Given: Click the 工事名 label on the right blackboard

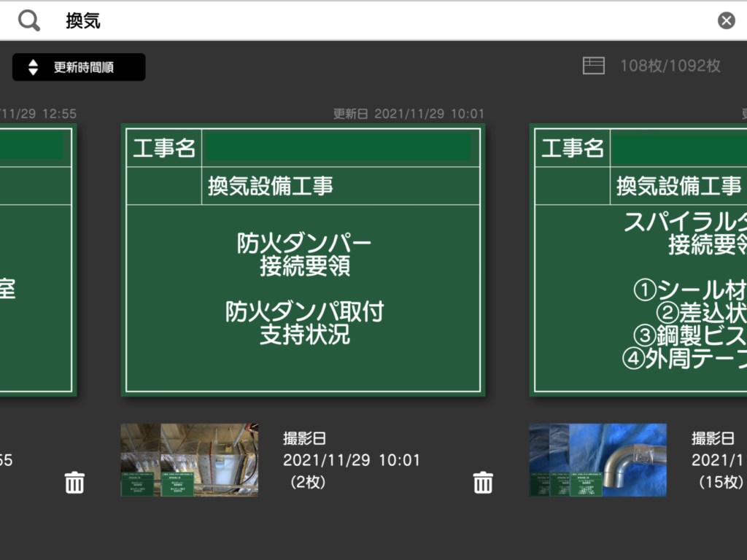Looking at the screenshot, I should click(x=572, y=148).
